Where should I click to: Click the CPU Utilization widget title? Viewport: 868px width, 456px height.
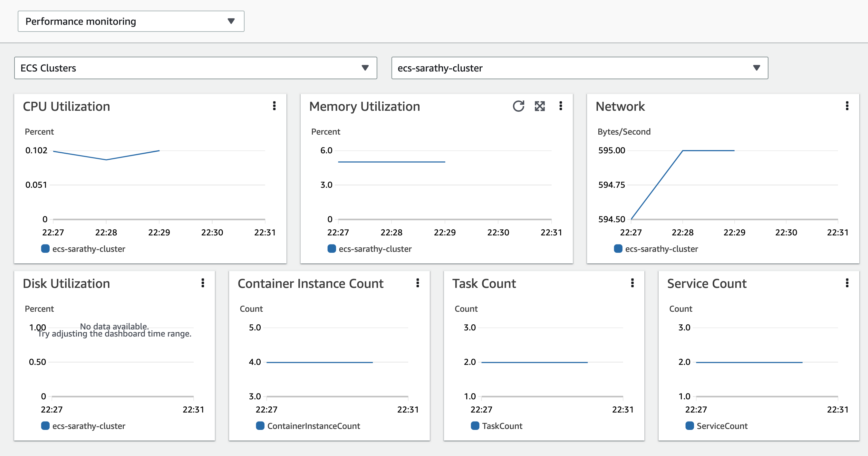(66, 106)
